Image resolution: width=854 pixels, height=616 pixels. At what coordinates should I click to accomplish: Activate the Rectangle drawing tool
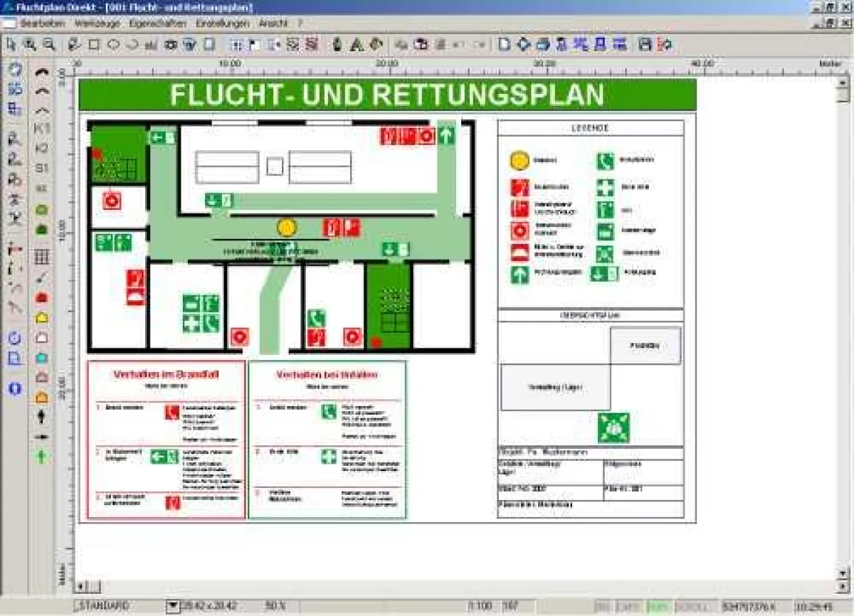[95, 44]
